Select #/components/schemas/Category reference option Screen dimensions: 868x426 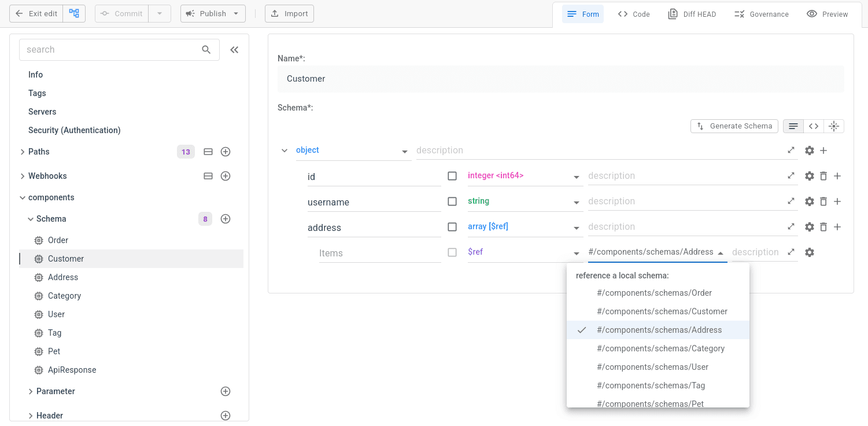[658, 348]
